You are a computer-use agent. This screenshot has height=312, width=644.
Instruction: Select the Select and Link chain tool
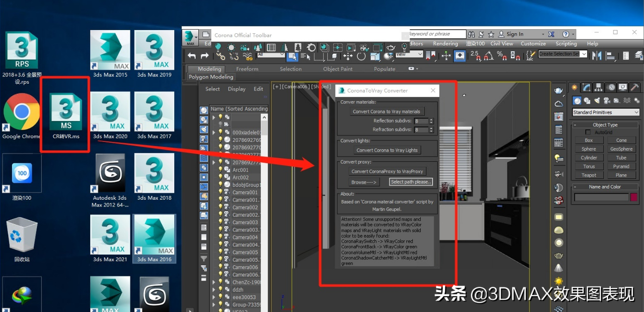click(x=221, y=56)
